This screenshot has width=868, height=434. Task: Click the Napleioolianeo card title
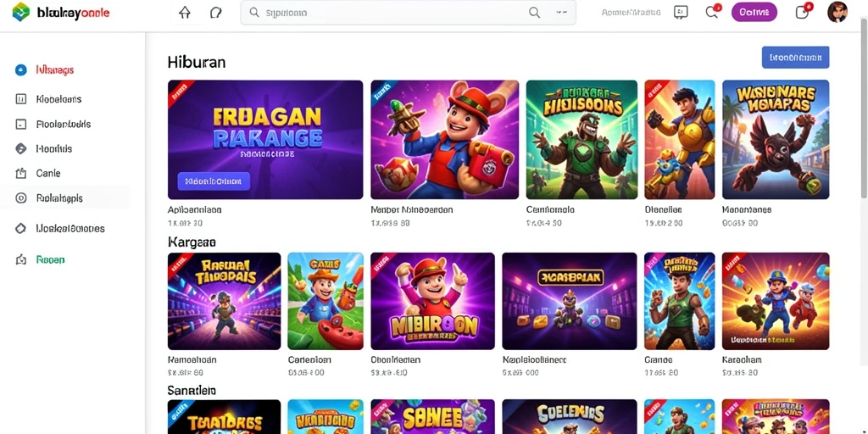[x=534, y=359]
